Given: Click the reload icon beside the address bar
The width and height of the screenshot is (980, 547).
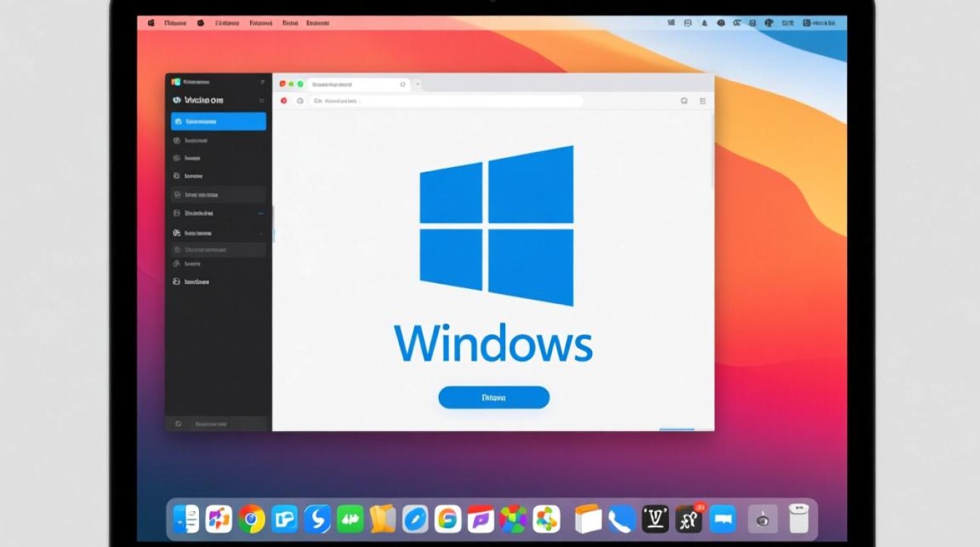Looking at the screenshot, I should point(300,101).
